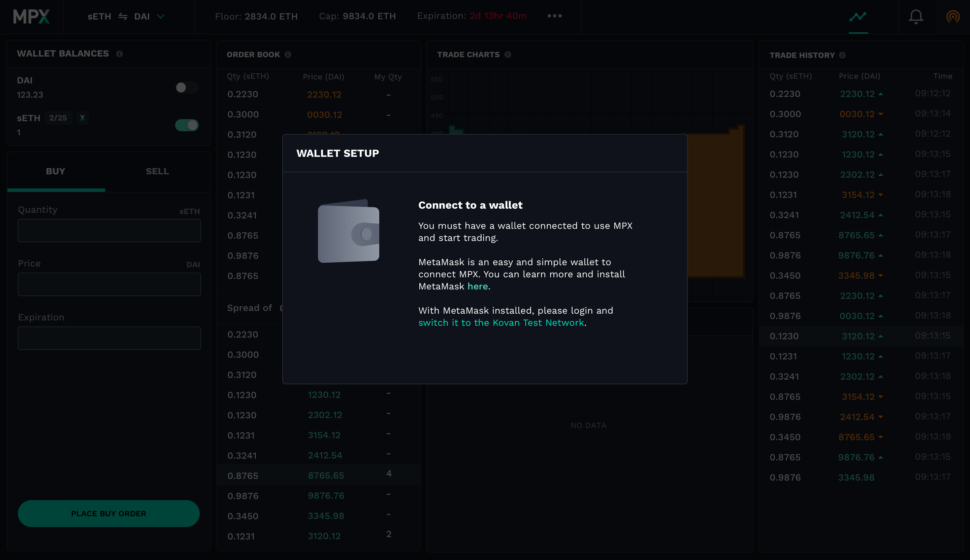
Task: Click DAI balance 123.23
Action: (x=30, y=95)
